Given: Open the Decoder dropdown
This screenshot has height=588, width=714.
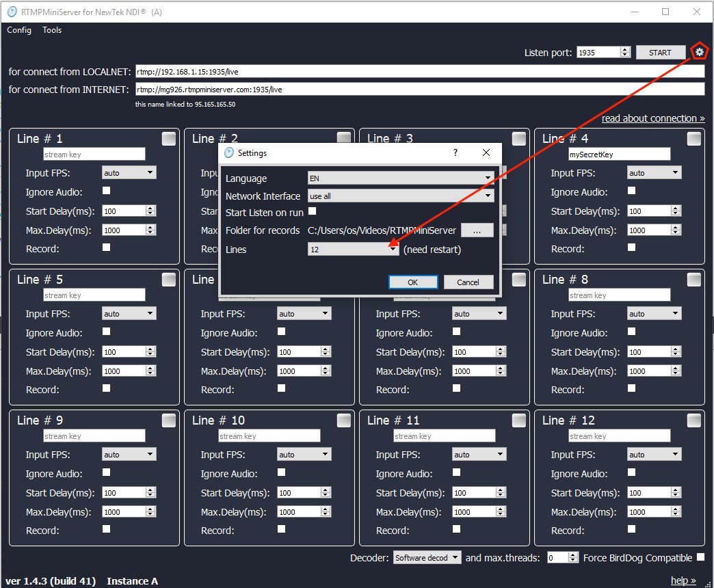Looking at the screenshot, I should click(427, 557).
